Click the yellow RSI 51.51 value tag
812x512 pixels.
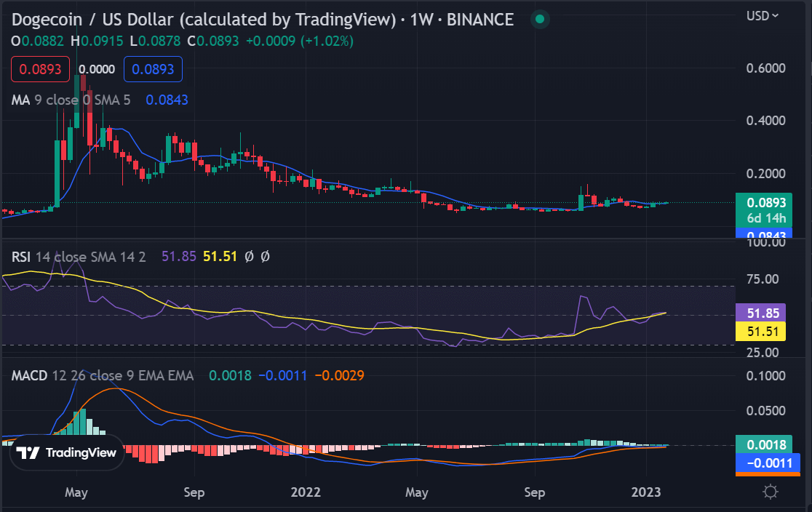tap(761, 332)
